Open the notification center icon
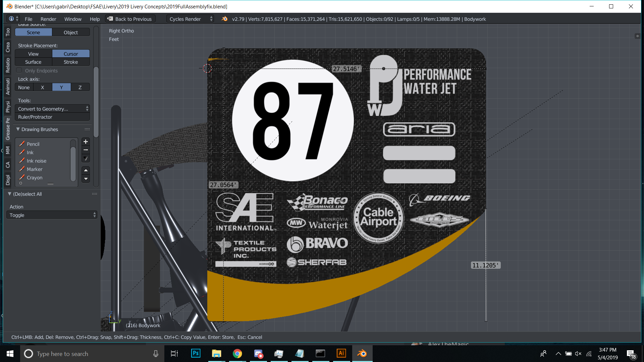The image size is (644, 362). click(x=631, y=354)
